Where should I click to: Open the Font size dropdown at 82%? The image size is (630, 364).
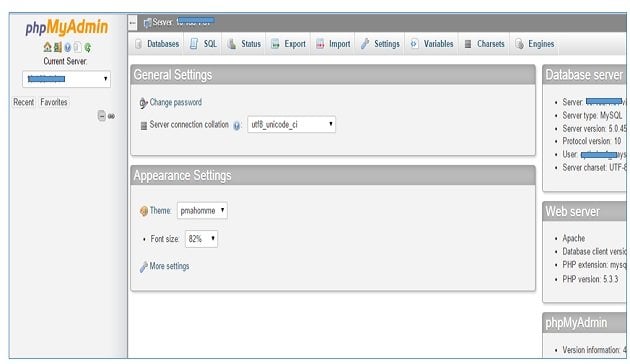(201, 239)
